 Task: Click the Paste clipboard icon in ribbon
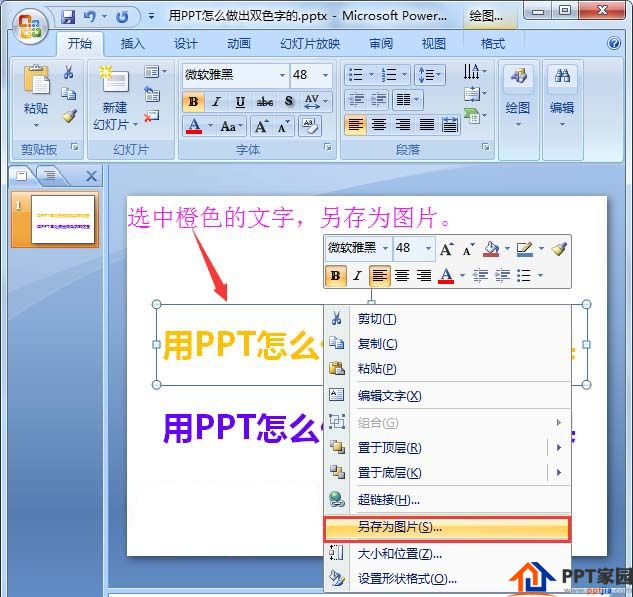[36, 79]
